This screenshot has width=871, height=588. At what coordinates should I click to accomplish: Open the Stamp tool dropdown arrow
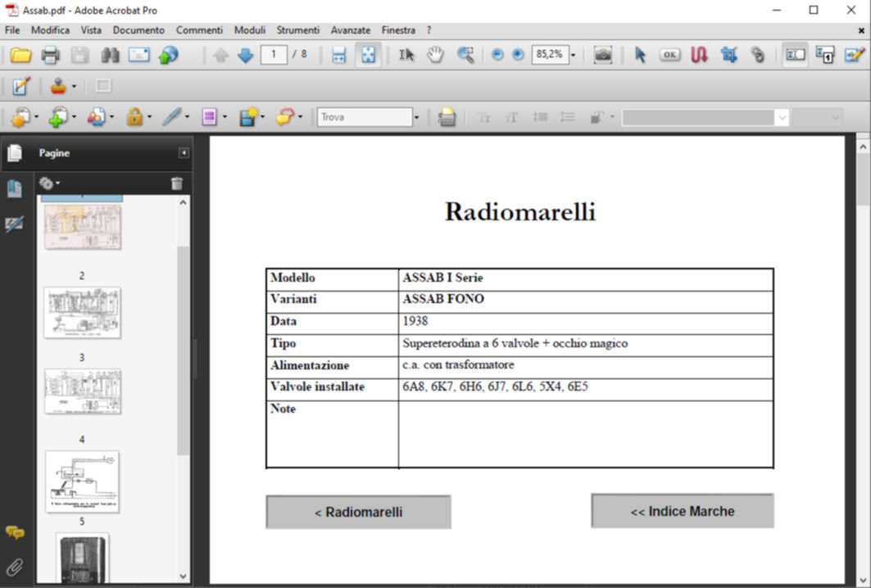point(74,87)
